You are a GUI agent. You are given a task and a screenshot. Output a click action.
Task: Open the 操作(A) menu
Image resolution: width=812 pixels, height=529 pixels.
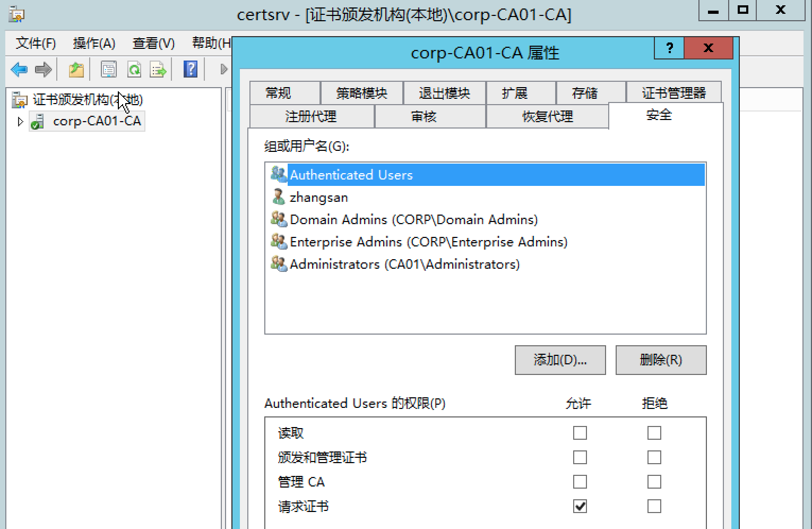click(94, 43)
